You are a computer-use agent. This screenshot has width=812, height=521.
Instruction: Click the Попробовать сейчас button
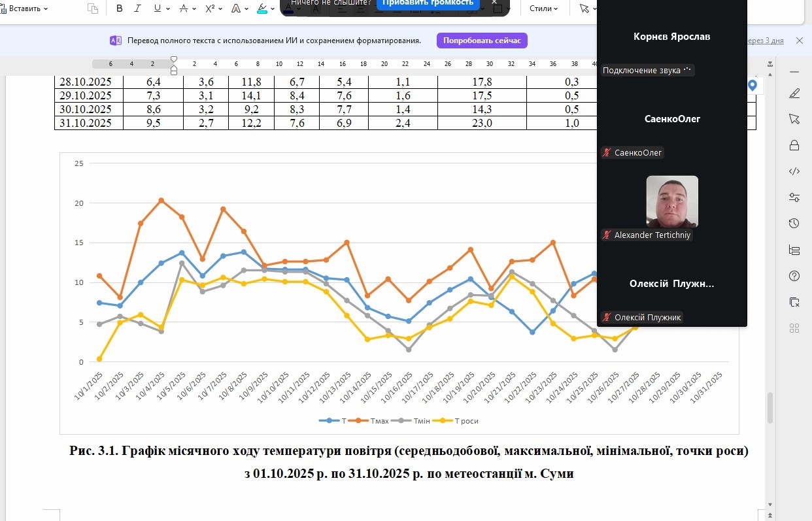(x=482, y=41)
